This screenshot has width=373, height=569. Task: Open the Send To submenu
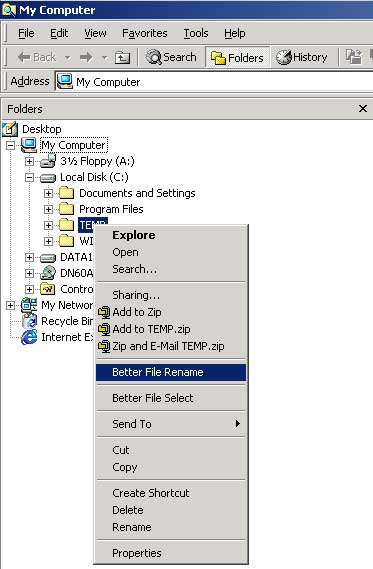(x=171, y=424)
